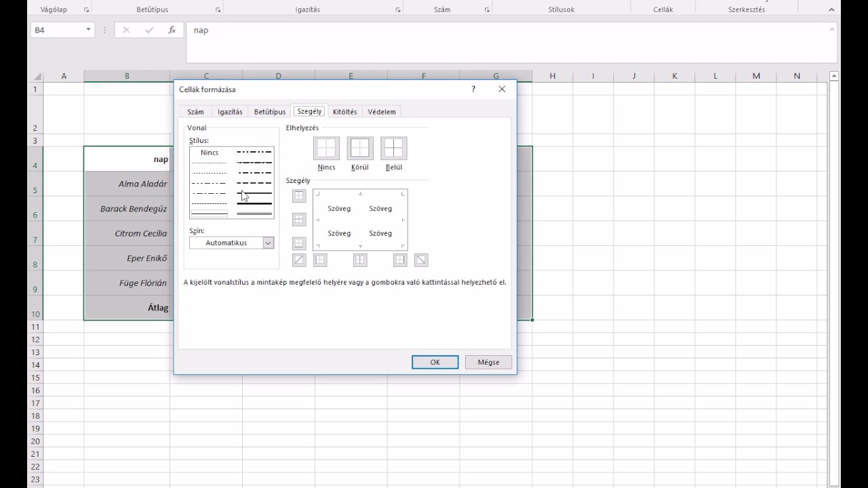Choose the thickest solid line style
The image size is (868, 488).
coord(254,203)
